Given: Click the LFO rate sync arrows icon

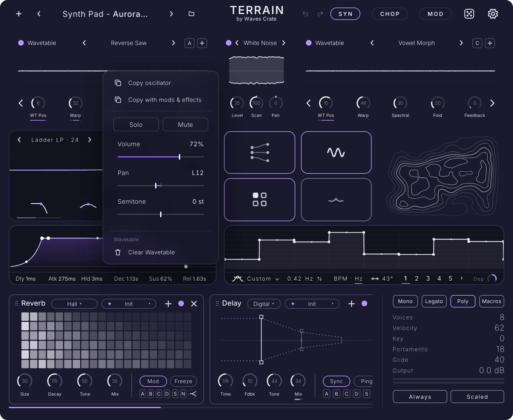Looking at the screenshot, I should click(x=320, y=279).
